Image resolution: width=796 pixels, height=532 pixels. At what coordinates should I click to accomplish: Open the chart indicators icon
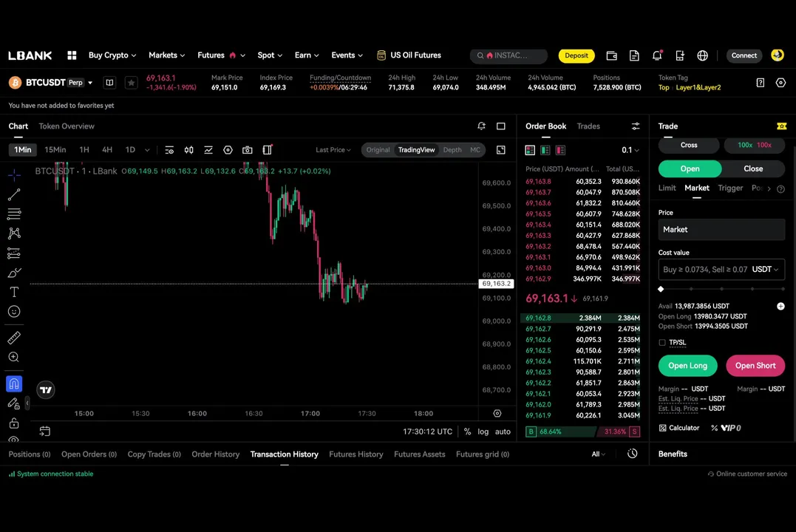click(208, 150)
